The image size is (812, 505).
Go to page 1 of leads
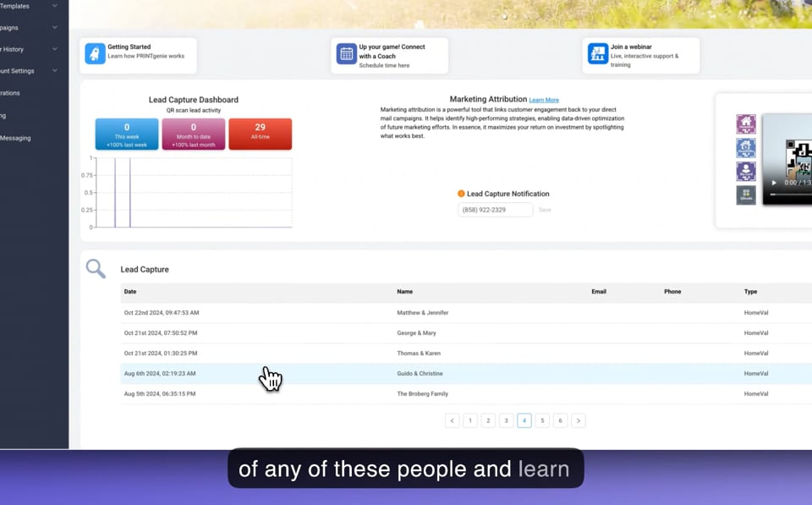click(x=470, y=420)
